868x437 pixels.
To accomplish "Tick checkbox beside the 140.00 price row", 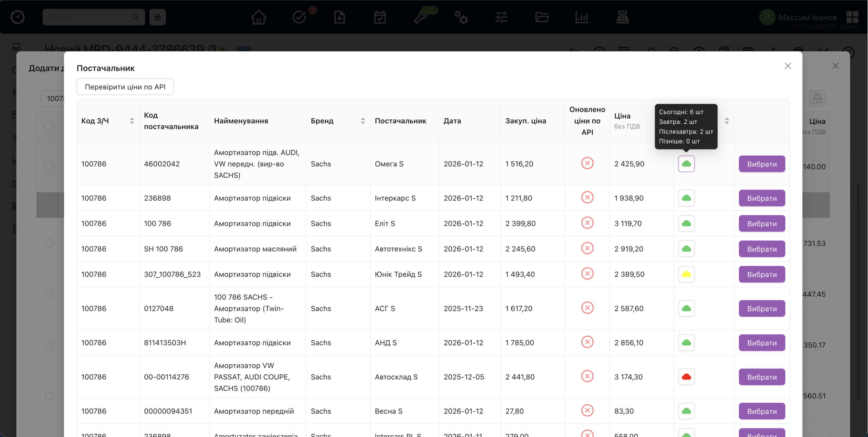I will (x=49, y=166).
